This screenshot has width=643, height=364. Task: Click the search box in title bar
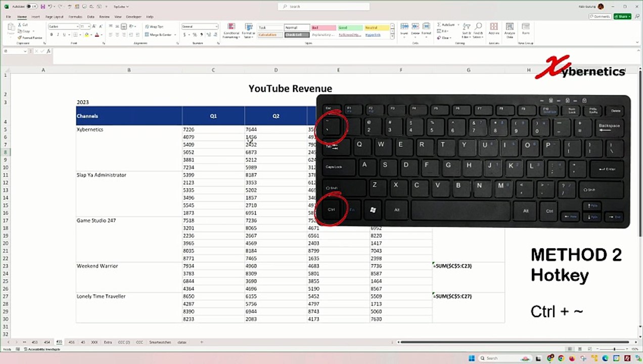[324, 7]
